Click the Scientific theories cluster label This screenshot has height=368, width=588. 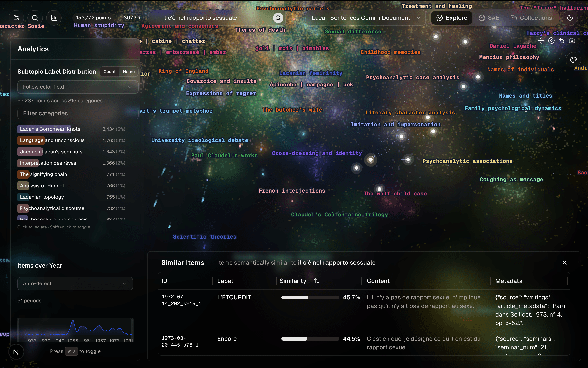(x=205, y=237)
